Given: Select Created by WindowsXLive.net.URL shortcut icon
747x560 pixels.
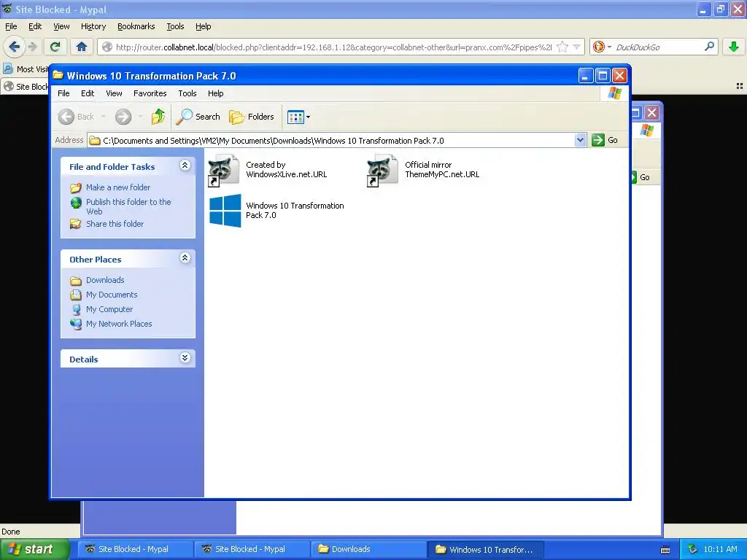Looking at the screenshot, I should coord(224,170).
